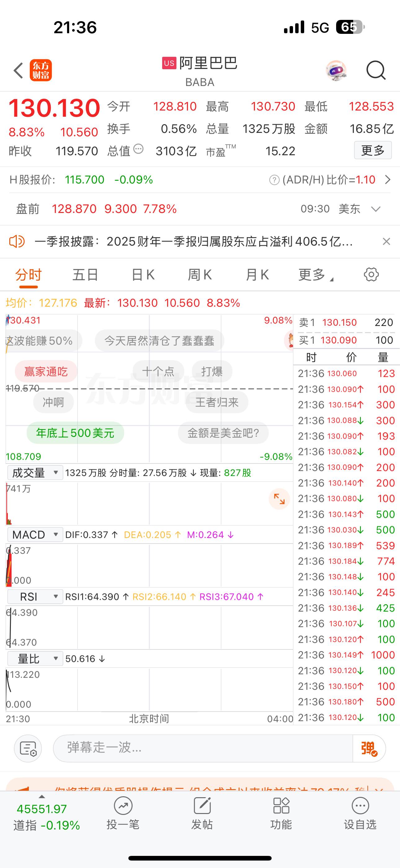The height and width of the screenshot is (868, 400).
Task: Tap the trade row with volume 1000
Action: [346, 655]
